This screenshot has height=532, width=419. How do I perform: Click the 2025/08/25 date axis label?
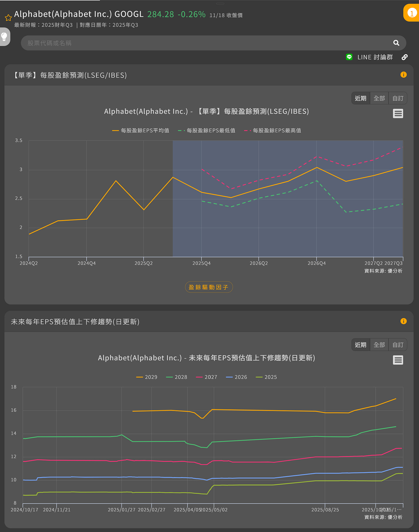(325, 510)
